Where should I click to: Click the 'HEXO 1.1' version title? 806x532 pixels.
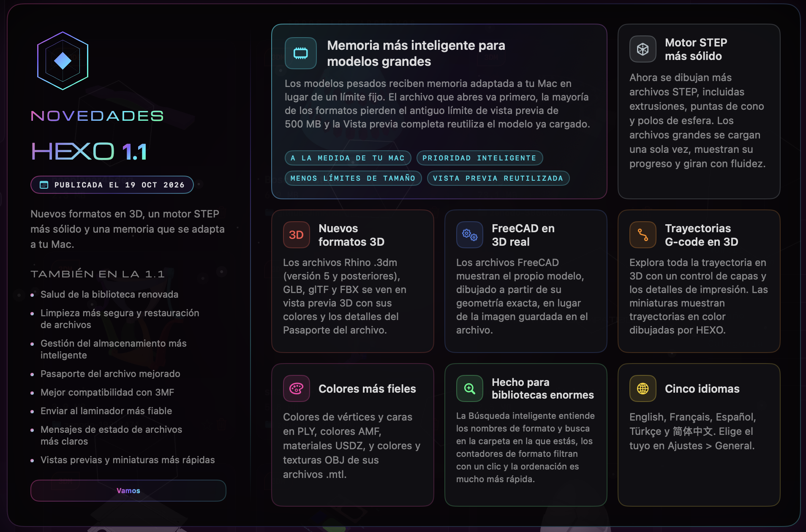(x=89, y=152)
